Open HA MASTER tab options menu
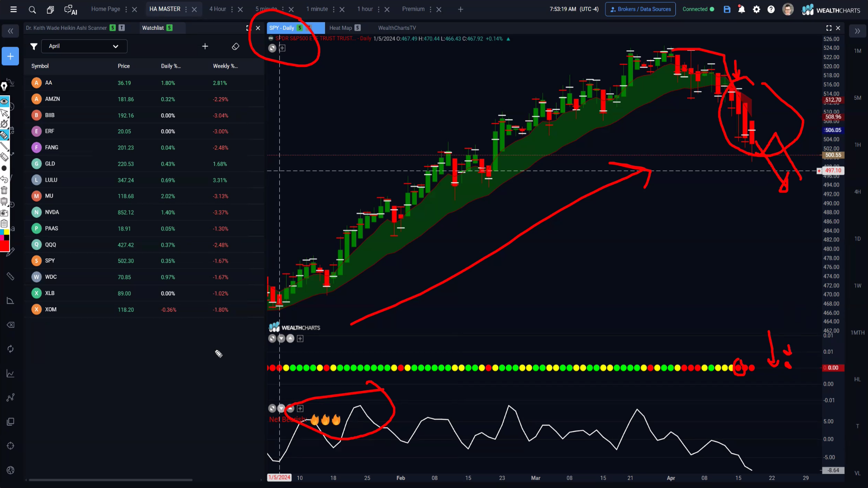 [x=186, y=9]
